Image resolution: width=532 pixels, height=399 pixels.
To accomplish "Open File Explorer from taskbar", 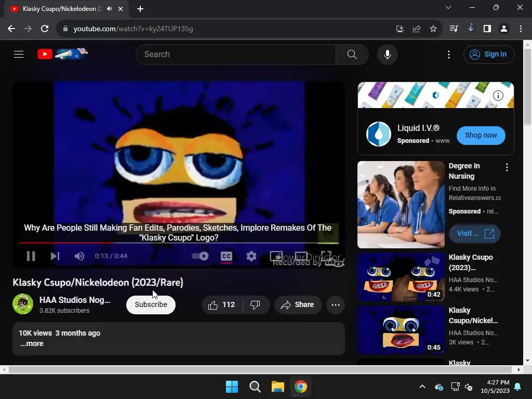I will pyautogui.click(x=277, y=387).
